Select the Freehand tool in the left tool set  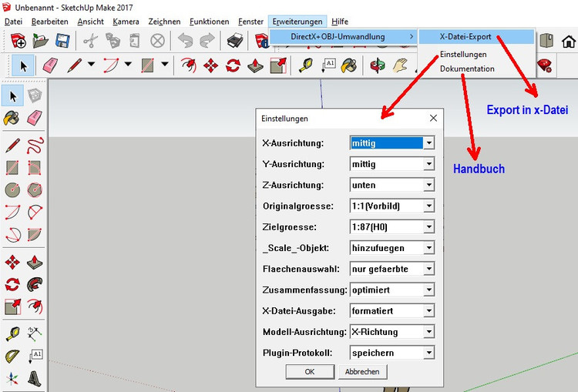click(35, 145)
